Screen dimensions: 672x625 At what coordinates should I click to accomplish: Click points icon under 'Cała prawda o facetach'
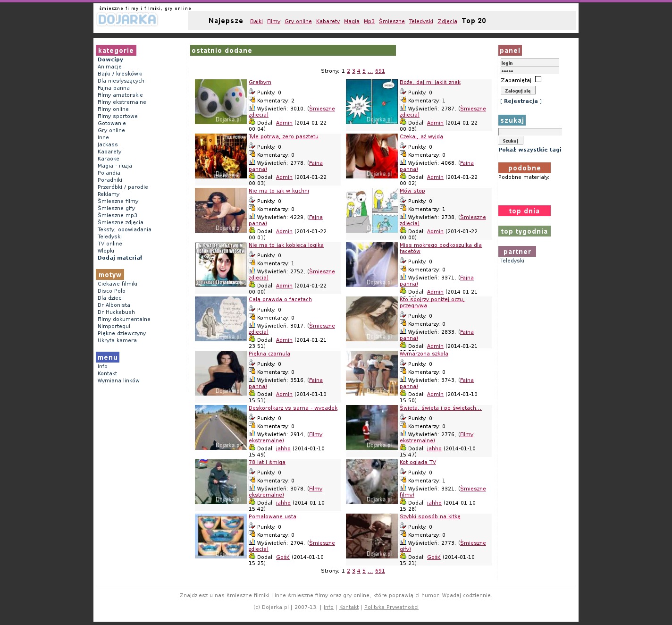click(x=252, y=309)
